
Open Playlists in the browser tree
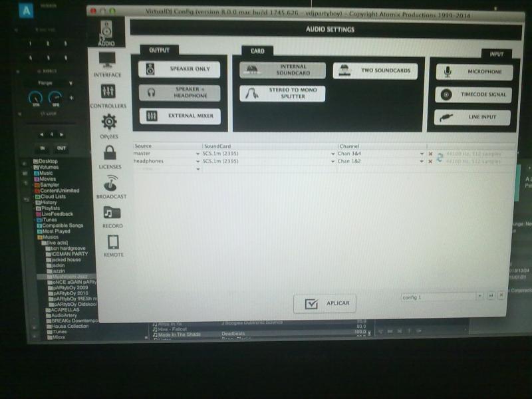[48, 208]
